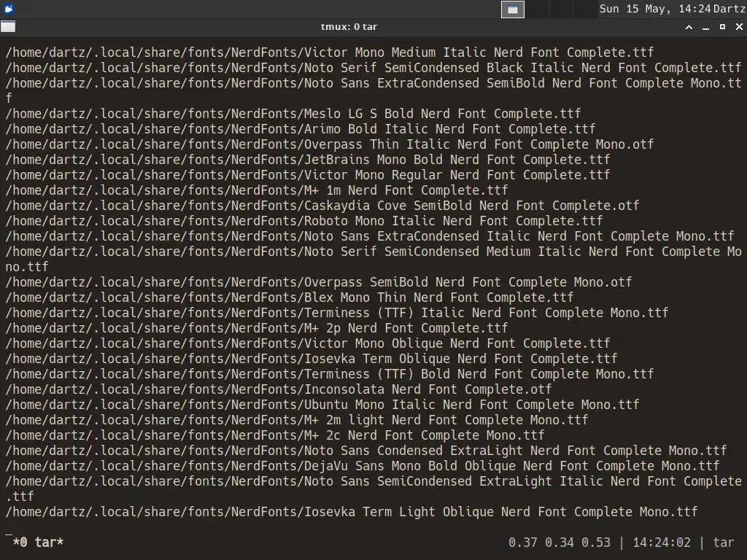Click the 'M+ 2p Nerd Font' line
The height and width of the screenshot is (560, 747).
click(x=257, y=327)
